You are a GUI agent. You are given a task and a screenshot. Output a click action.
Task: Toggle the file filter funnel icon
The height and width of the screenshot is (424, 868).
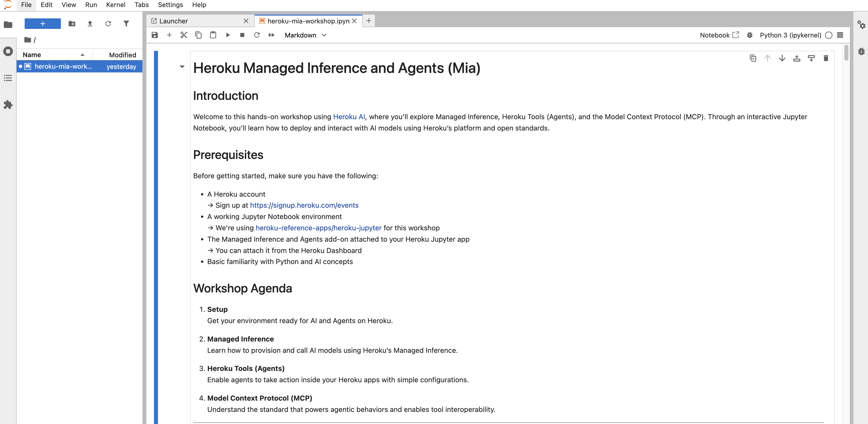click(126, 24)
